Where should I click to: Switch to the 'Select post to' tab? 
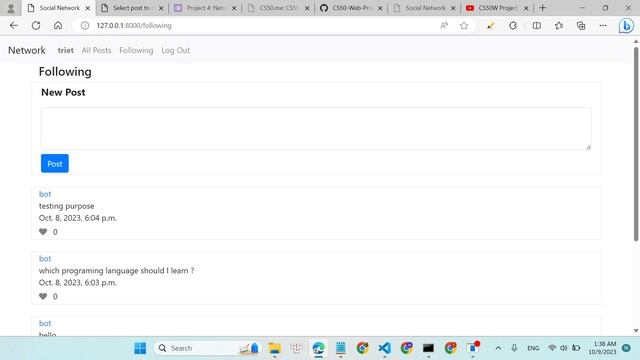[131, 8]
